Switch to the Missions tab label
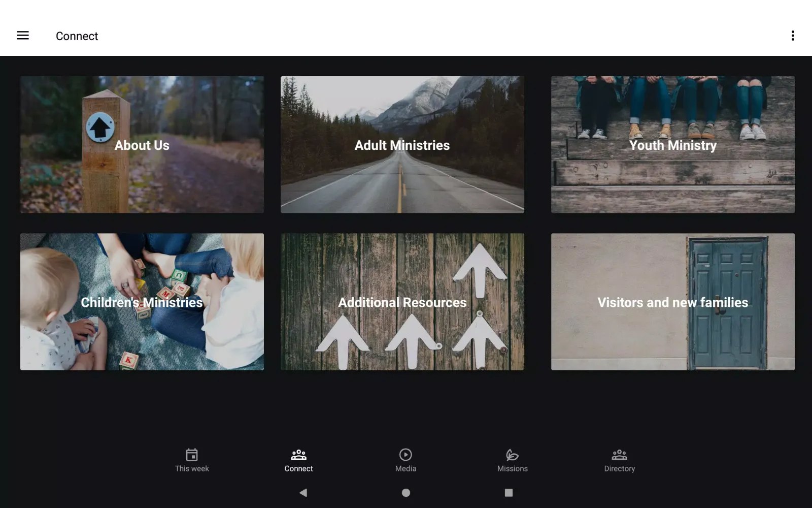 tap(512, 468)
